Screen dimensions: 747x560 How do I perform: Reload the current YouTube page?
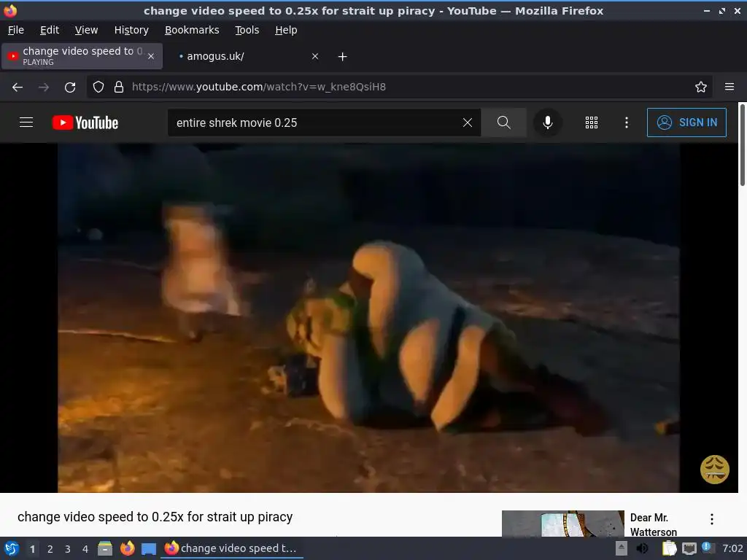70,87
